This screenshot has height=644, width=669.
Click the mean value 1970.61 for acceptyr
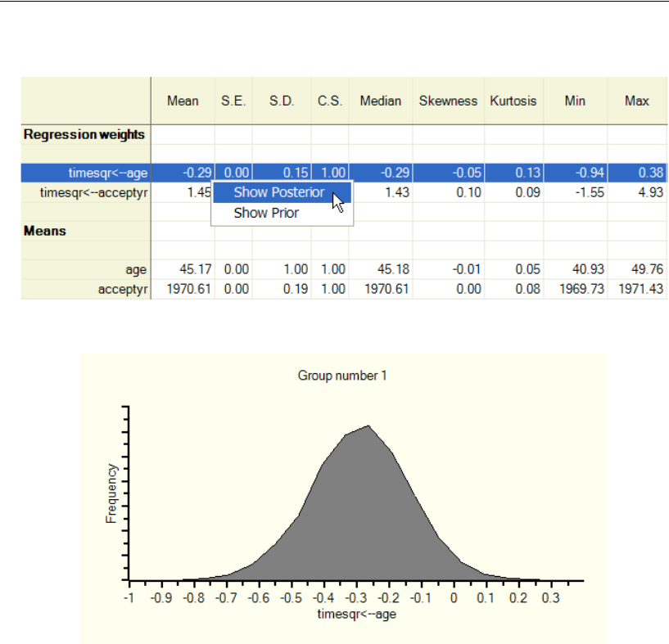[x=189, y=289]
